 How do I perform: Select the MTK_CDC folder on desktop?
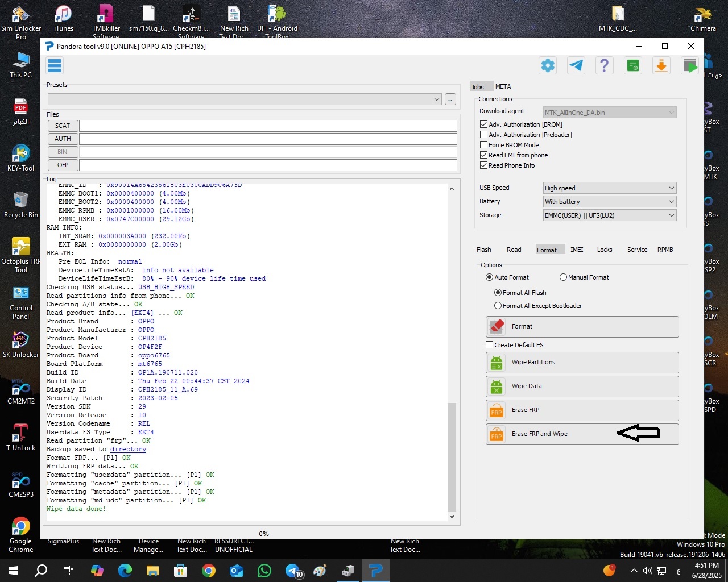click(x=618, y=19)
